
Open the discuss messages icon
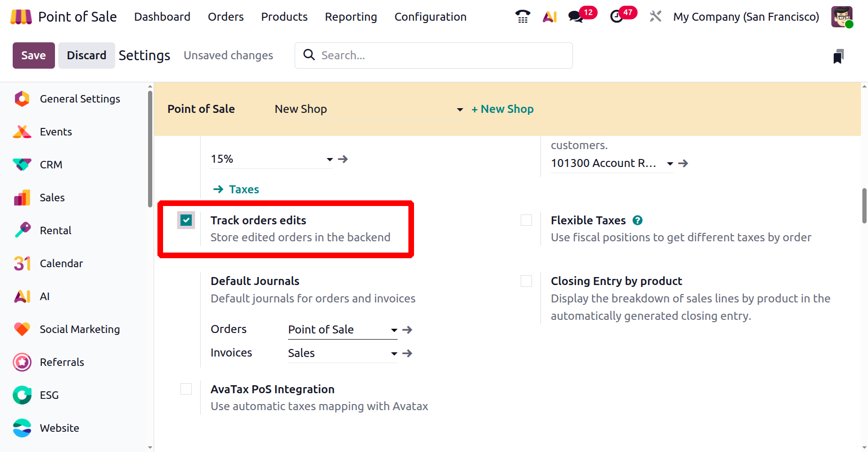(x=576, y=17)
